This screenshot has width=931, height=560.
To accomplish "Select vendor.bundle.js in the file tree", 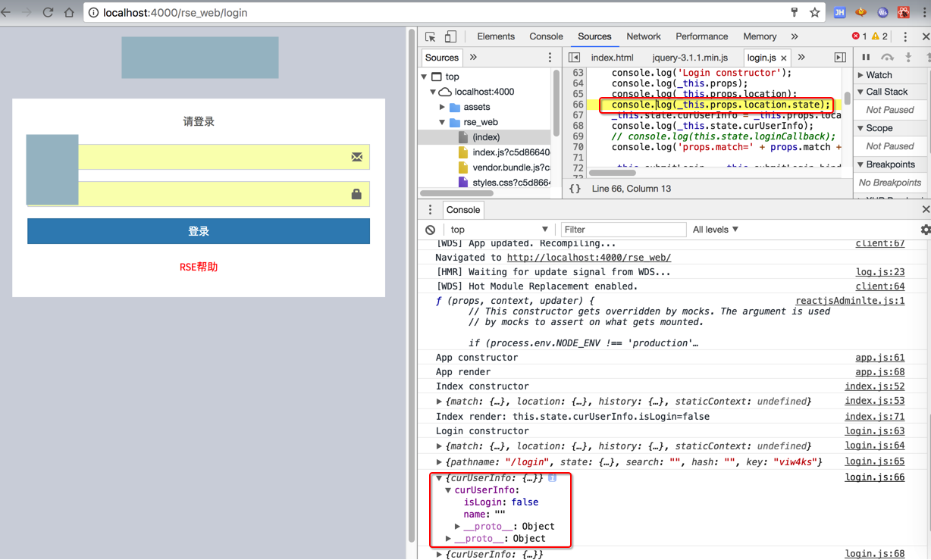I will [x=510, y=167].
